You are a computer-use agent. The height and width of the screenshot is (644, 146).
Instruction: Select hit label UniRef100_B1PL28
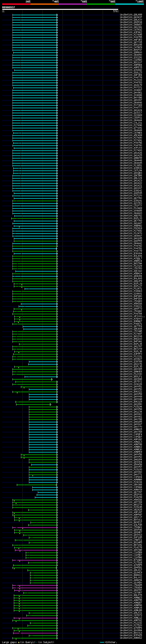click(x=131, y=284)
